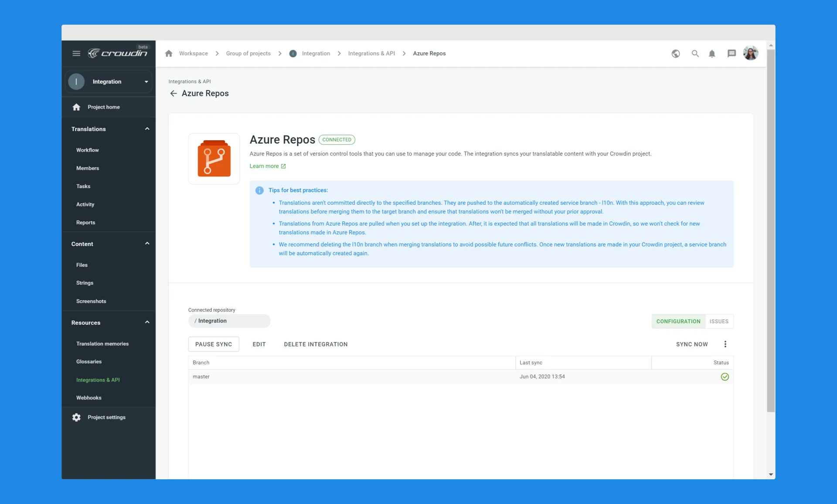Click the Integration project avatar icon
The width and height of the screenshot is (837, 504).
[76, 81]
